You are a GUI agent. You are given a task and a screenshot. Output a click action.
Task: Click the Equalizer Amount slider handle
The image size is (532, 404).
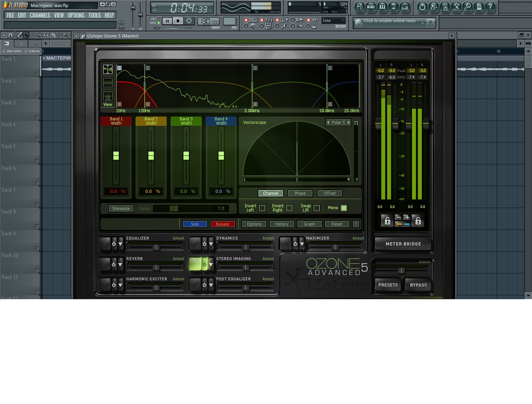coord(156,247)
